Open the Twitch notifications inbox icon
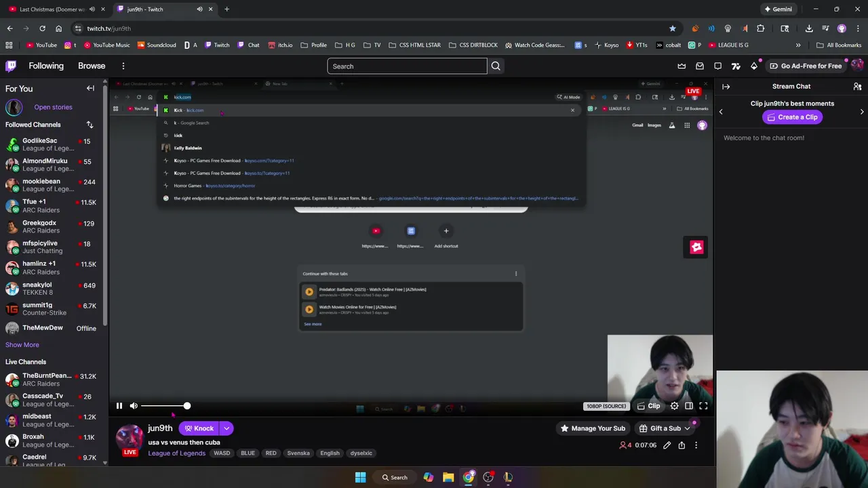The image size is (868, 488). pyautogui.click(x=700, y=66)
